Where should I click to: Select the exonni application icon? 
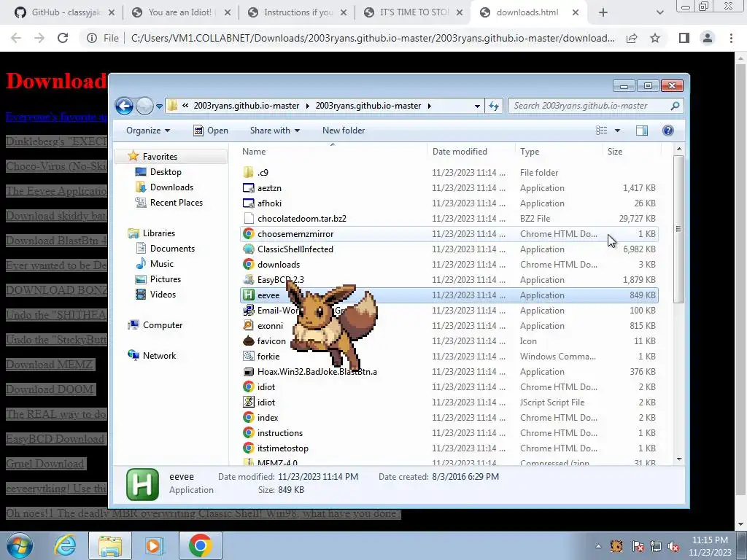(248, 325)
